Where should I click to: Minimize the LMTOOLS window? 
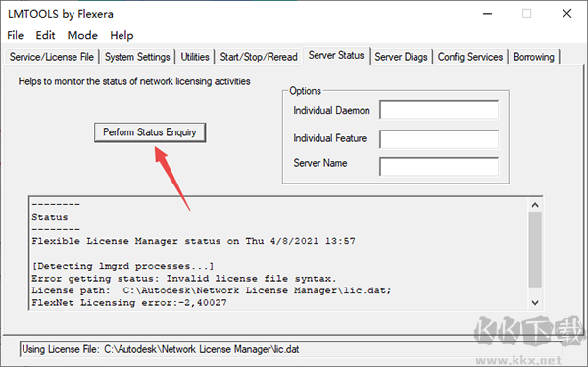(x=487, y=14)
